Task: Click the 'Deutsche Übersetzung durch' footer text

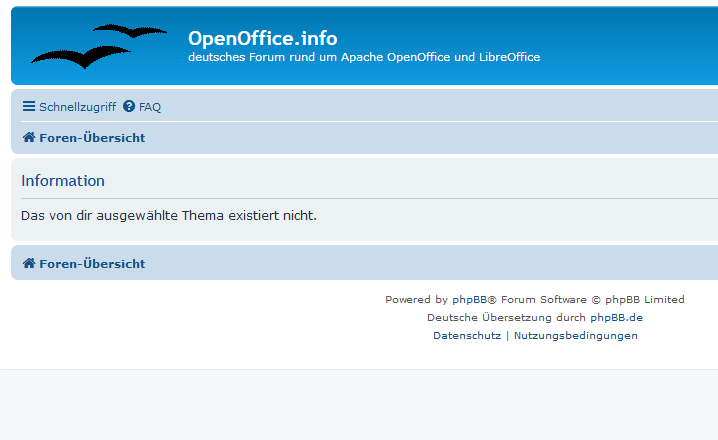Action: [x=506, y=318]
